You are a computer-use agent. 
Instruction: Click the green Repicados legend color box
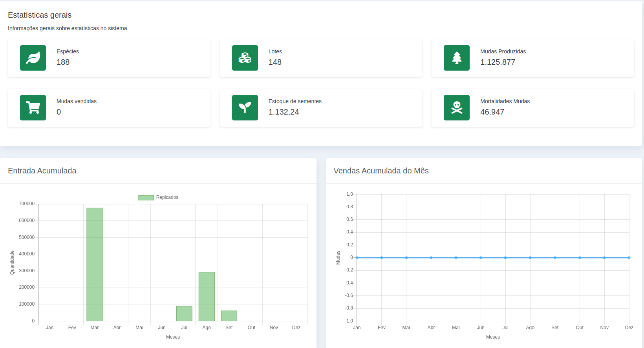coord(146,198)
